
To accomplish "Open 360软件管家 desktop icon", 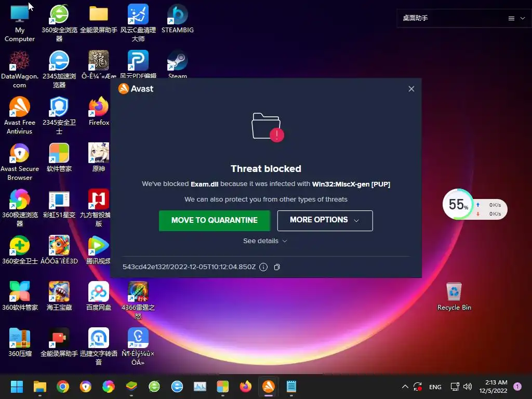I will [x=20, y=296].
